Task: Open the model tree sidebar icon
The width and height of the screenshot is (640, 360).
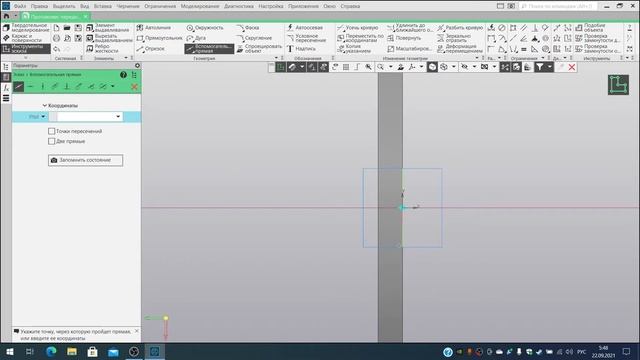Action: 6,67
